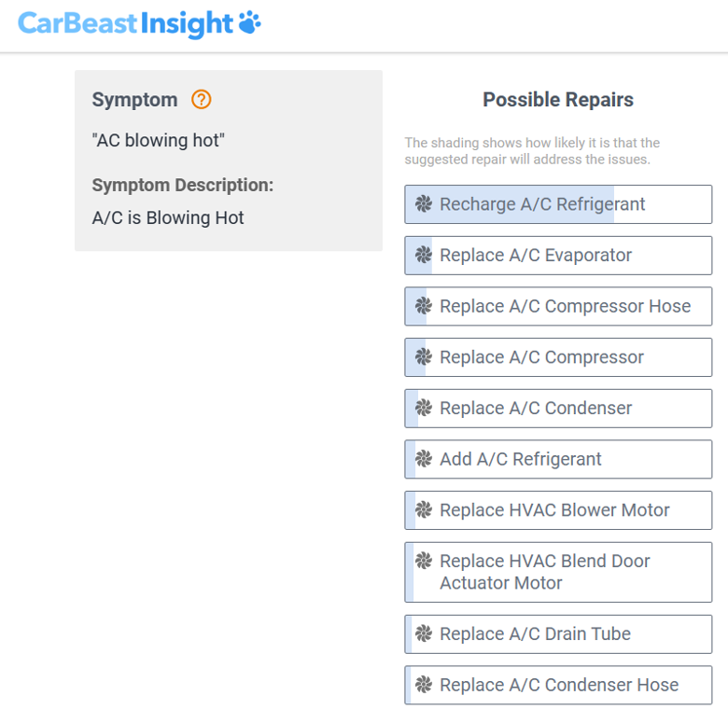Click fan icon beside Replace A/C Evaporator
728x723 pixels.
click(424, 255)
